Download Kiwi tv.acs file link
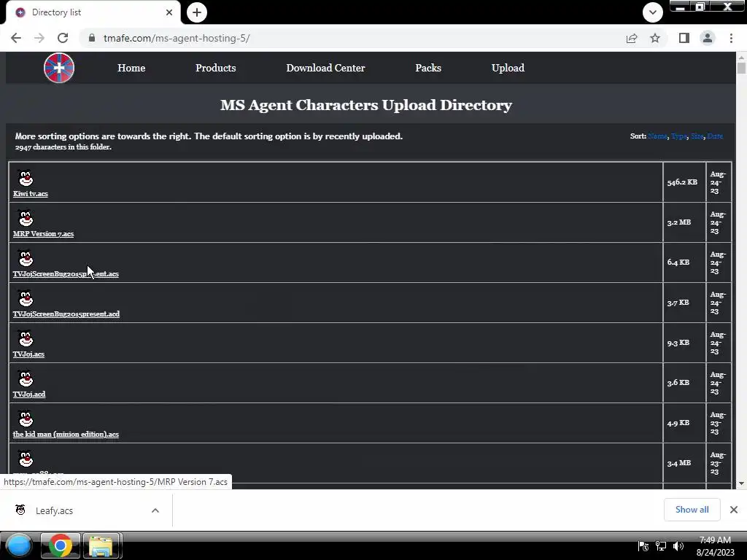The width and height of the screenshot is (747, 560). (x=31, y=194)
